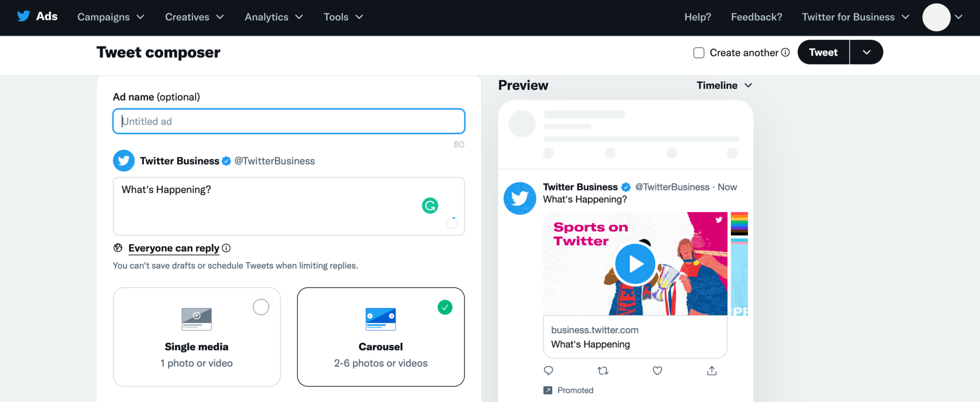Click the verified badge in the preview tweet
This screenshot has height=402, width=980.
point(626,187)
